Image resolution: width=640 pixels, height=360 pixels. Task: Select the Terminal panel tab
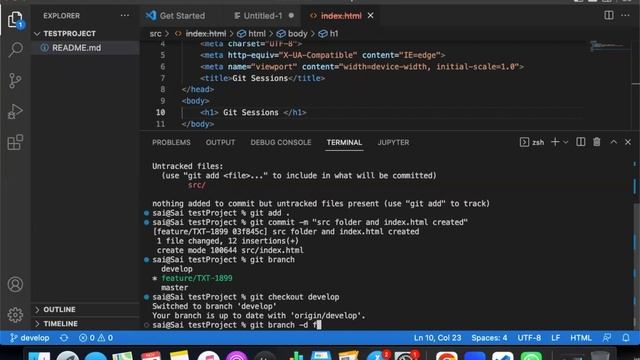pyautogui.click(x=344, y=142)
